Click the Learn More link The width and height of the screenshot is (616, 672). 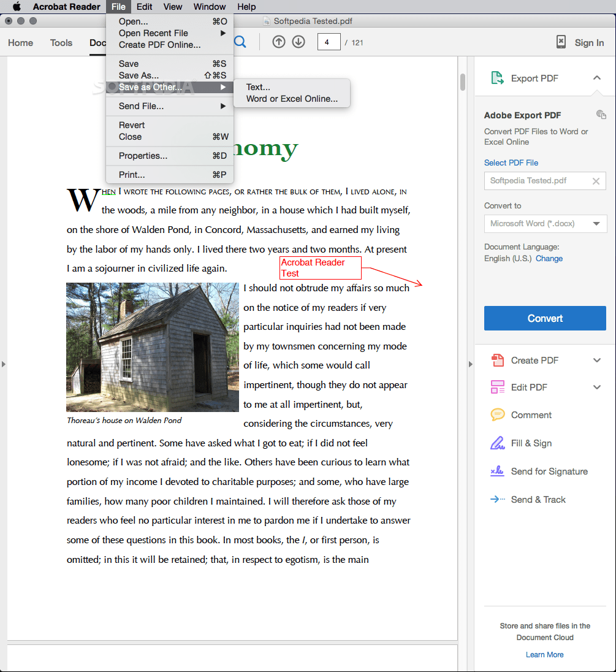coord(544,654)
